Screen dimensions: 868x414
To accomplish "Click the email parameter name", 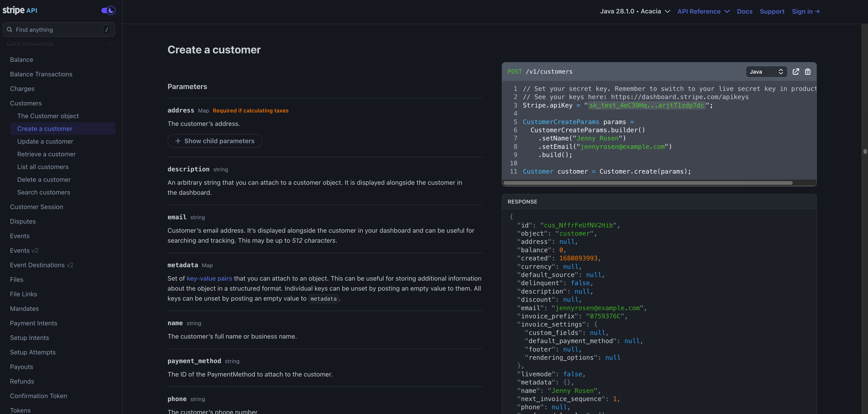I will pyautogui.click(x=177, y=217).
